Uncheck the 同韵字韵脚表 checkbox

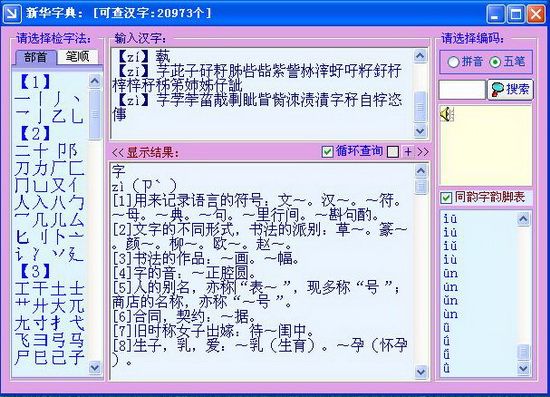445,197
